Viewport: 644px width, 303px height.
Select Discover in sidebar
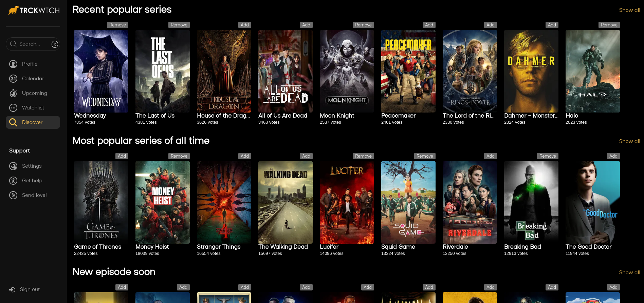33,122
